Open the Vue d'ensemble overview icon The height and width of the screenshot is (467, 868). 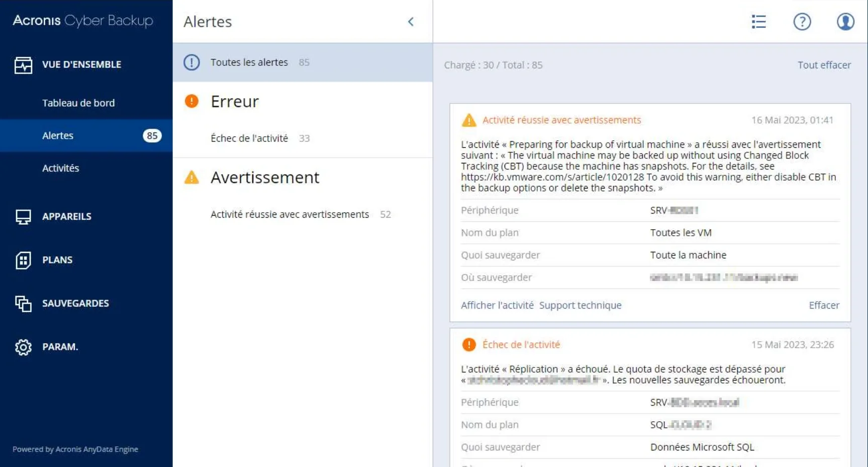[23, 65]
